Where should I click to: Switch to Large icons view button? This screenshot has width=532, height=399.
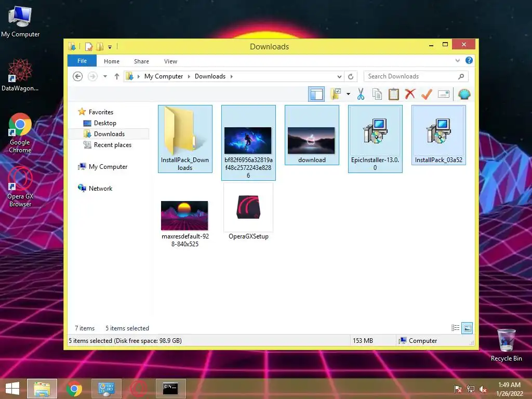tap(467, 328)
